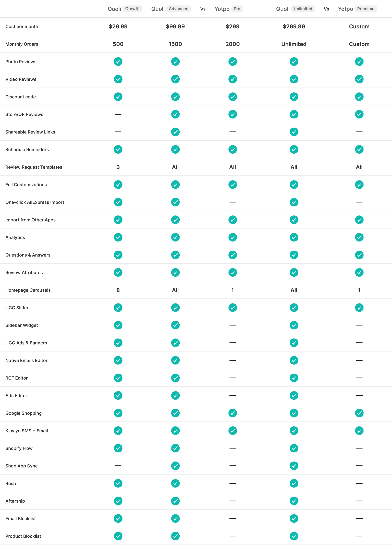This screenshot has height=545, width=392.
Task: Click Shop App Sync checkmark under Quoli Advanced
Action: tap(175, 466)
